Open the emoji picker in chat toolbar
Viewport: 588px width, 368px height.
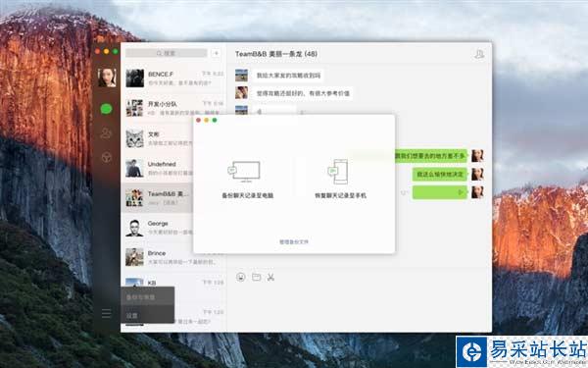[241, 277]
